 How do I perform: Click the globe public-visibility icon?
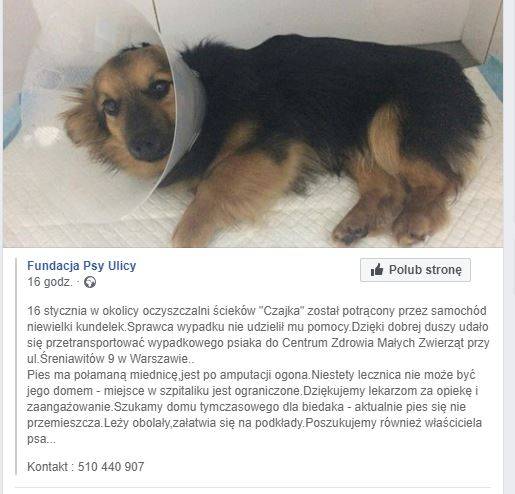tap(90, 282)
